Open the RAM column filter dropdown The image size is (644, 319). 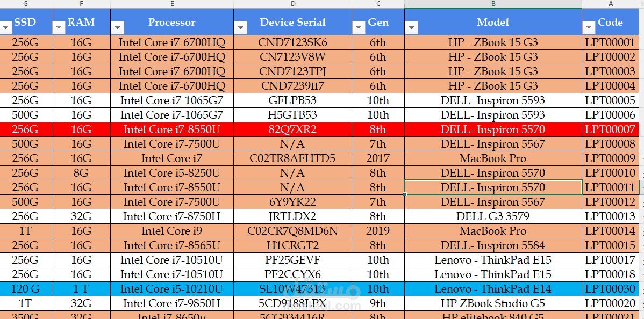[x=59, y=28]
